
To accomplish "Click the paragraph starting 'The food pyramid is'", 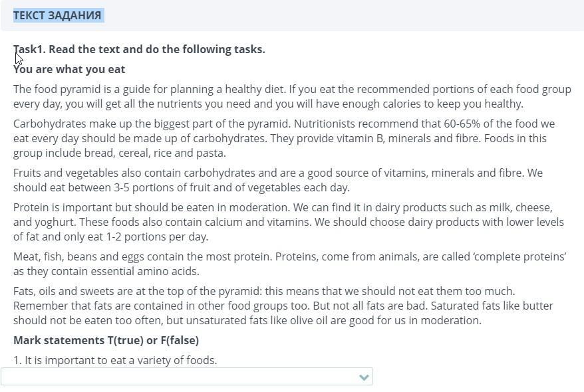I will coord(292,96).
